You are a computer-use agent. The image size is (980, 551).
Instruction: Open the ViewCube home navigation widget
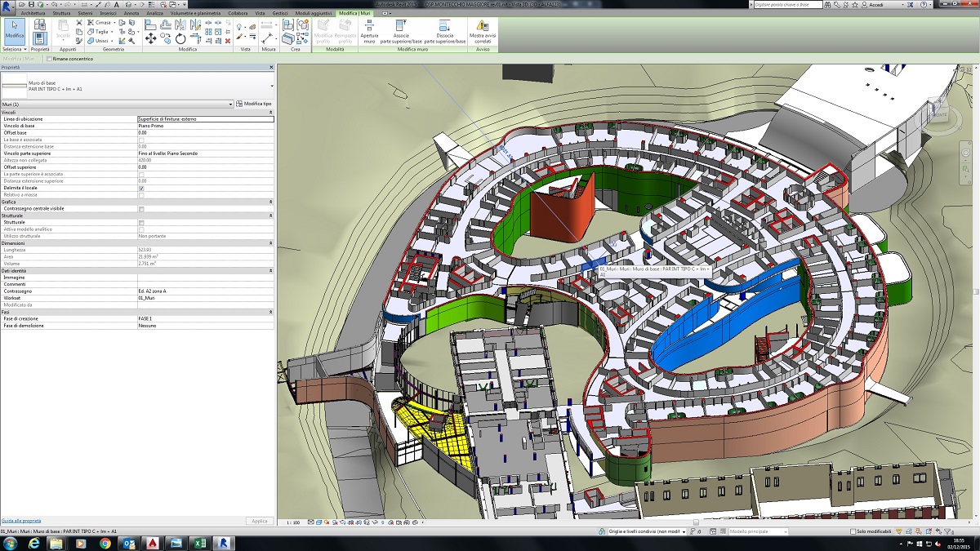coord(939,115)
